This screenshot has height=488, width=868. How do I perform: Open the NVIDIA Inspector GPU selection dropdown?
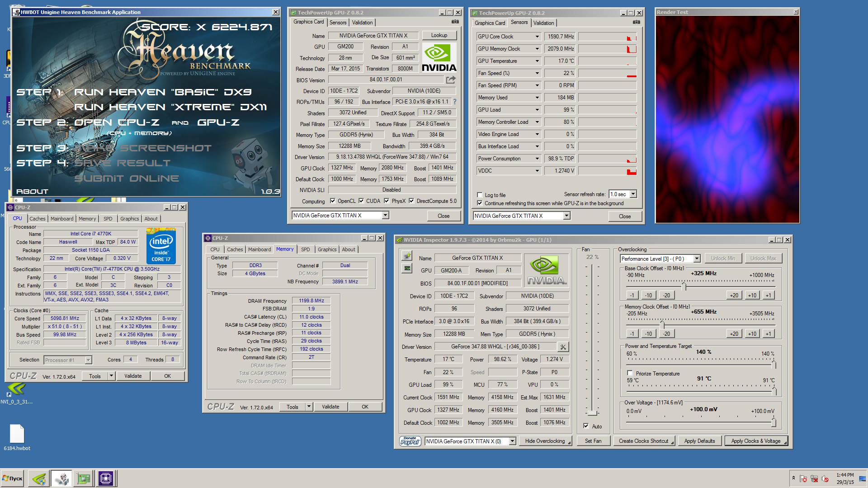[512, 441]
